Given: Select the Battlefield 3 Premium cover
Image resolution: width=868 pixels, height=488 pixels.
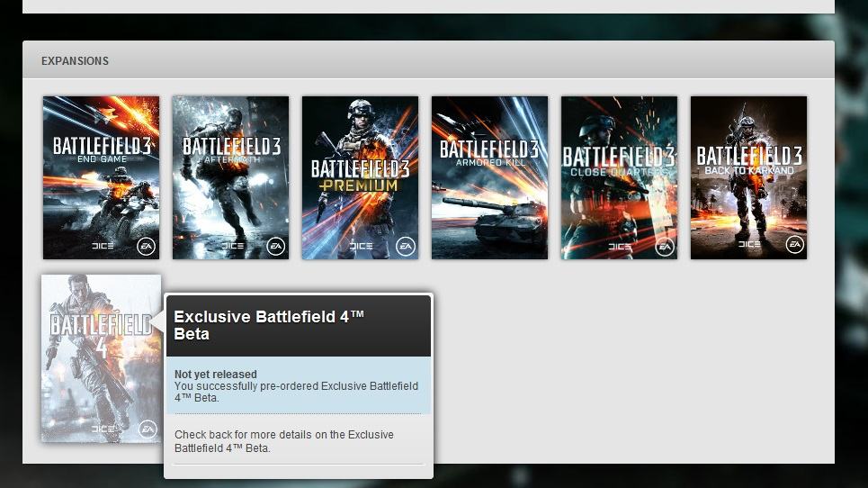Looking at the screenshot, I should [x=360, y=177].
